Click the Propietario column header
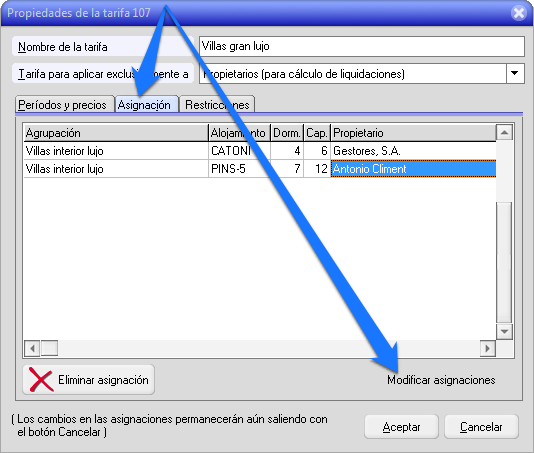This screenshot has width=534, height=453. pos(413,133)
